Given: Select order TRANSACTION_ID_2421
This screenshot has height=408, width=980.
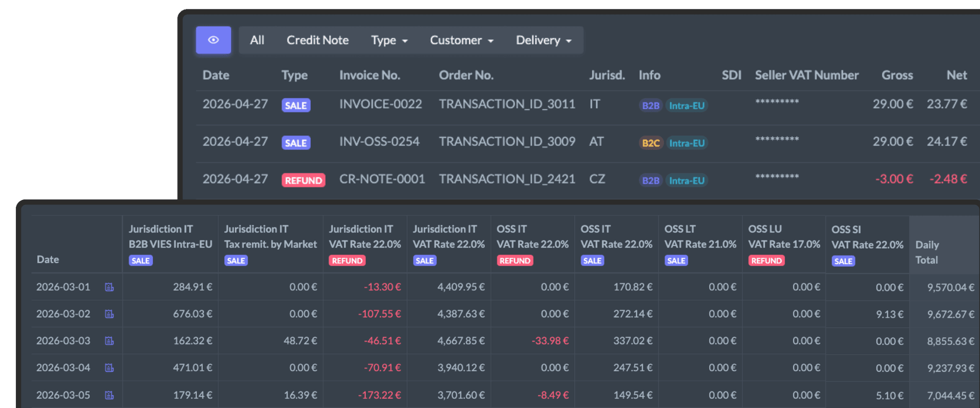Looking at the screenshot, I should [507, 179].
